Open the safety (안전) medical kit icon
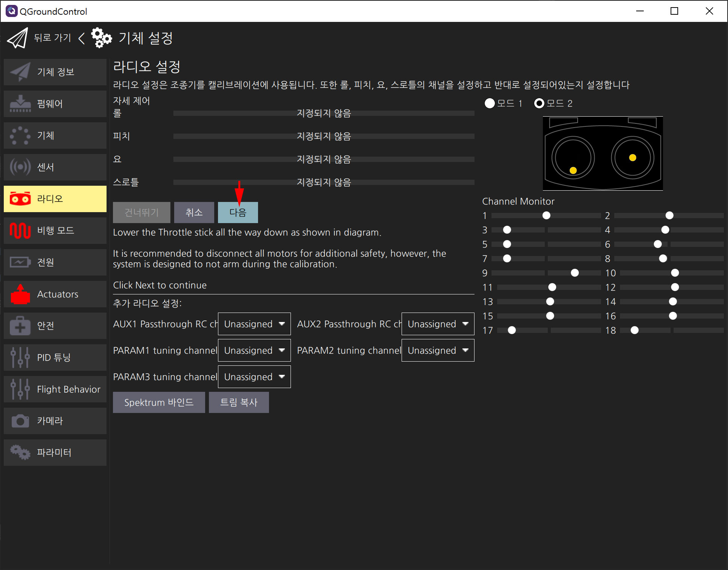728x570 pixels. tap(20, 326)
